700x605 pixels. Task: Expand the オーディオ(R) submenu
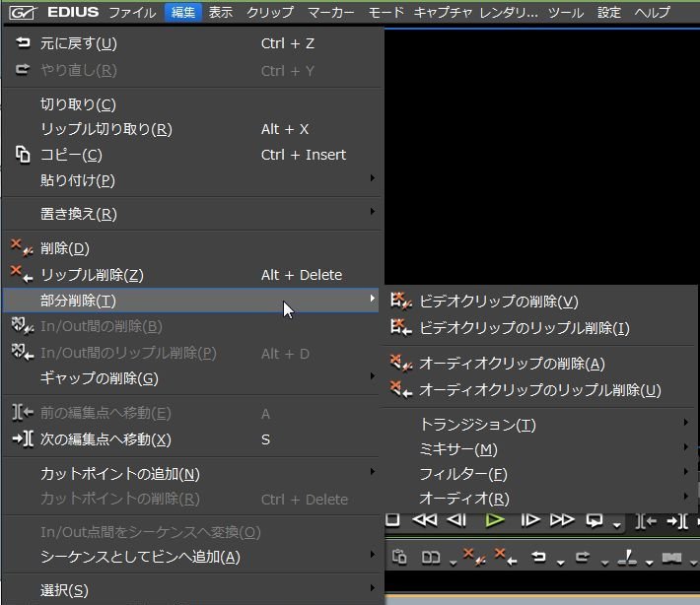(x=540, y=498)
